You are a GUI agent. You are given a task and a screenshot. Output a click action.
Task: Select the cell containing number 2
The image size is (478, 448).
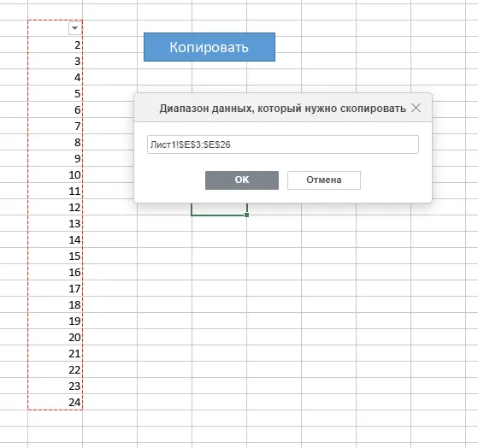coord(56,44)
